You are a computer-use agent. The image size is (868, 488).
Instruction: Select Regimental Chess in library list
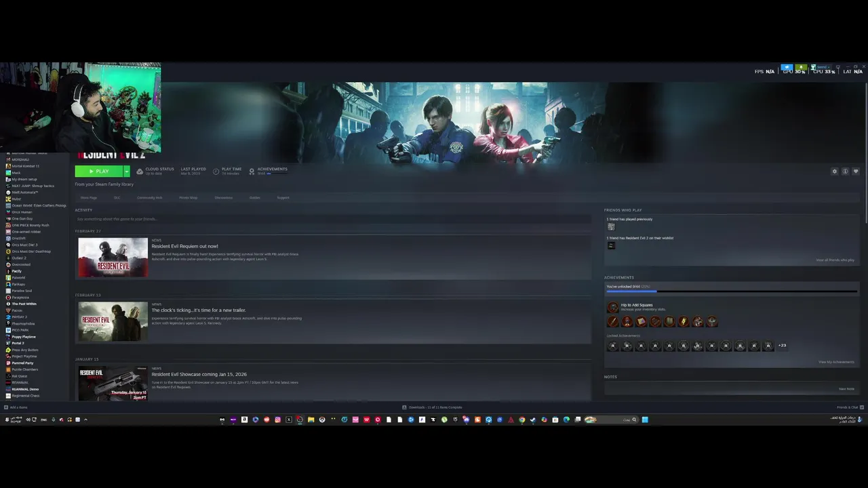pos(25,396)
